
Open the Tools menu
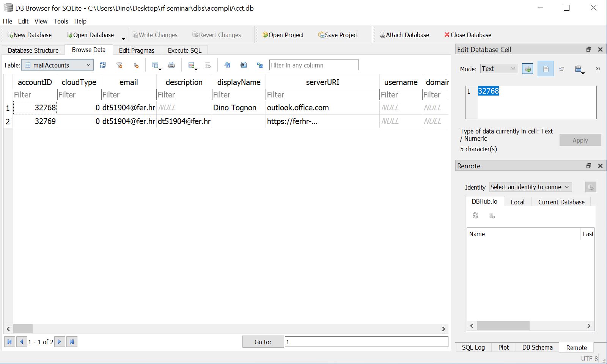[x=61, y=21]
